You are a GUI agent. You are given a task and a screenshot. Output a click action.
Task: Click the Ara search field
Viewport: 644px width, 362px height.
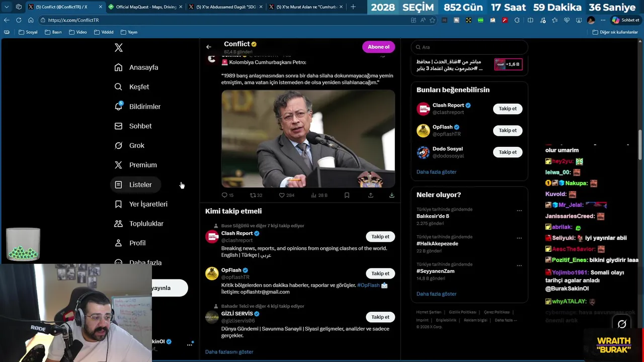point(469,47)
